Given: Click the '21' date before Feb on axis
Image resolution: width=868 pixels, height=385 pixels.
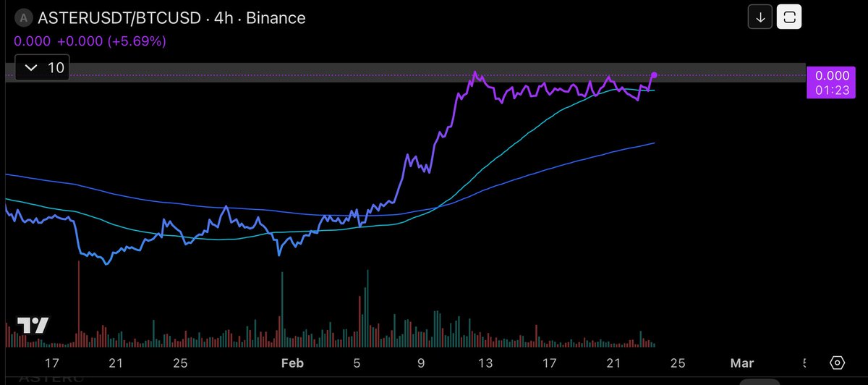Looking at the screenshot, I should point(116,363).
